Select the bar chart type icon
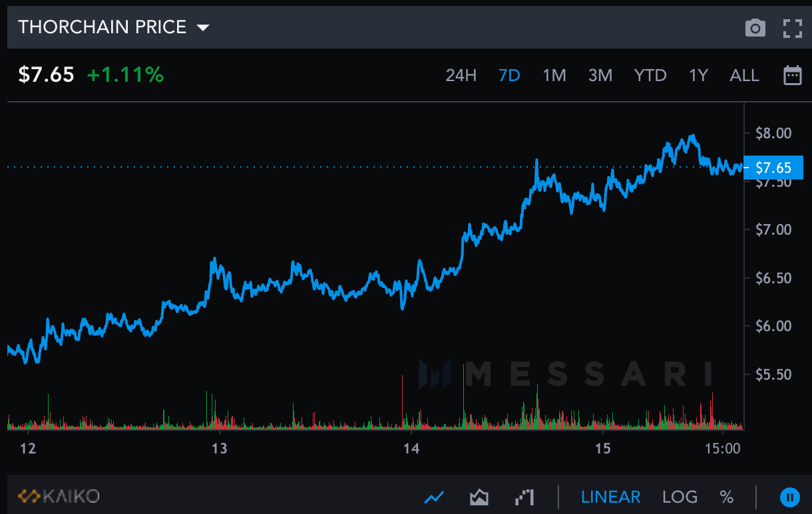This screenshot has width=812, height=514. point(523,496)
